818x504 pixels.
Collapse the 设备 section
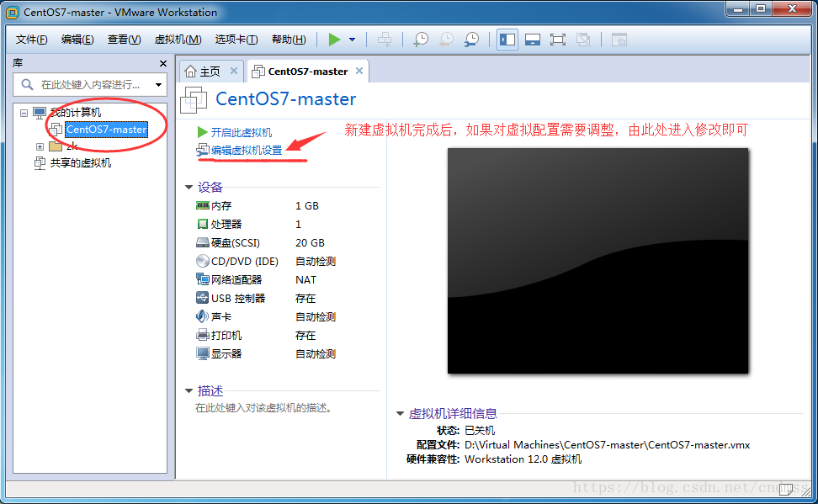click(189, 187)
